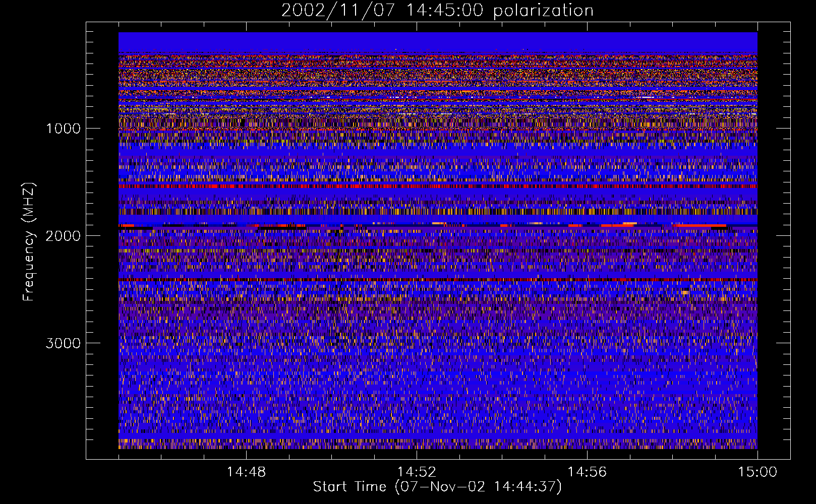
Task: Click the 14:52 time tick label
Action: click(x=417, y=472)
